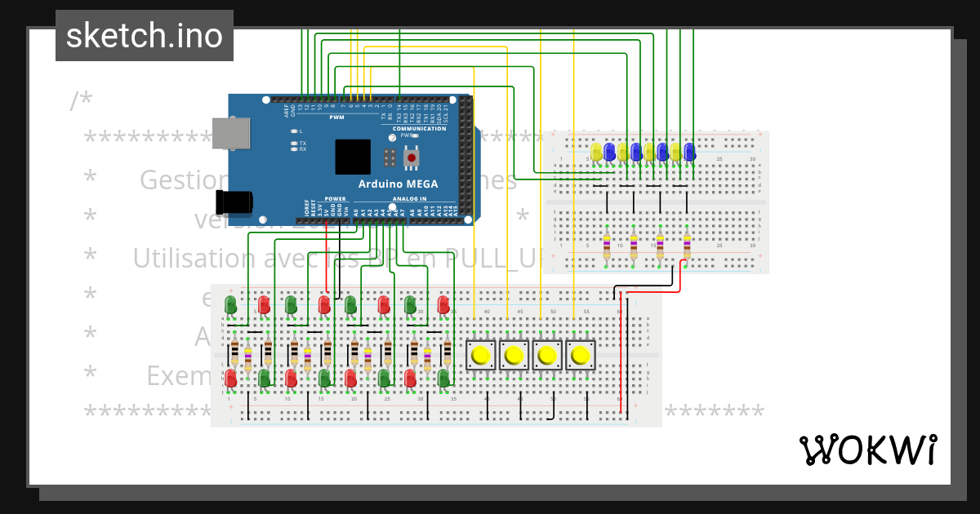The height and width of the screenshot is (514, 980).
Task: Click the USB connector on the Arduino
Action: 231,135
